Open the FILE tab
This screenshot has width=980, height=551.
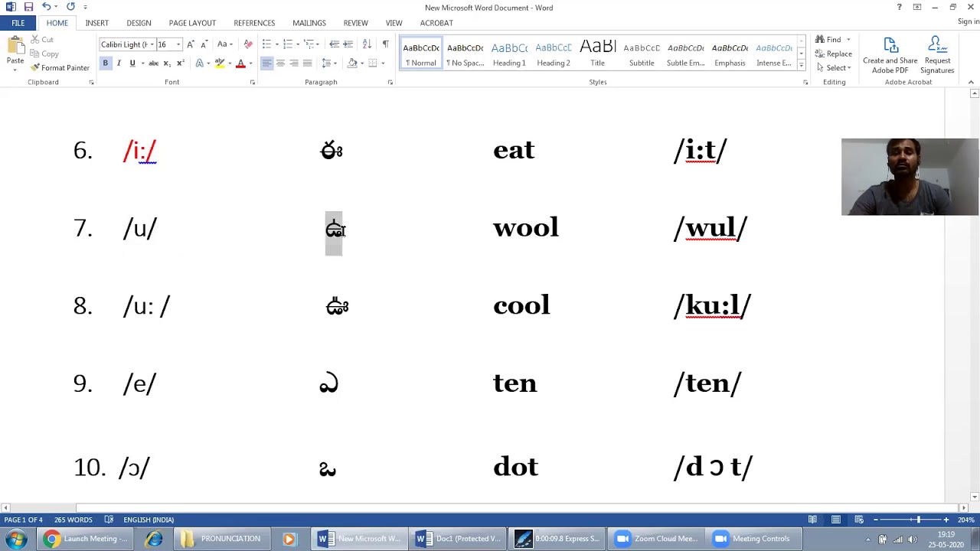point(18,23)
